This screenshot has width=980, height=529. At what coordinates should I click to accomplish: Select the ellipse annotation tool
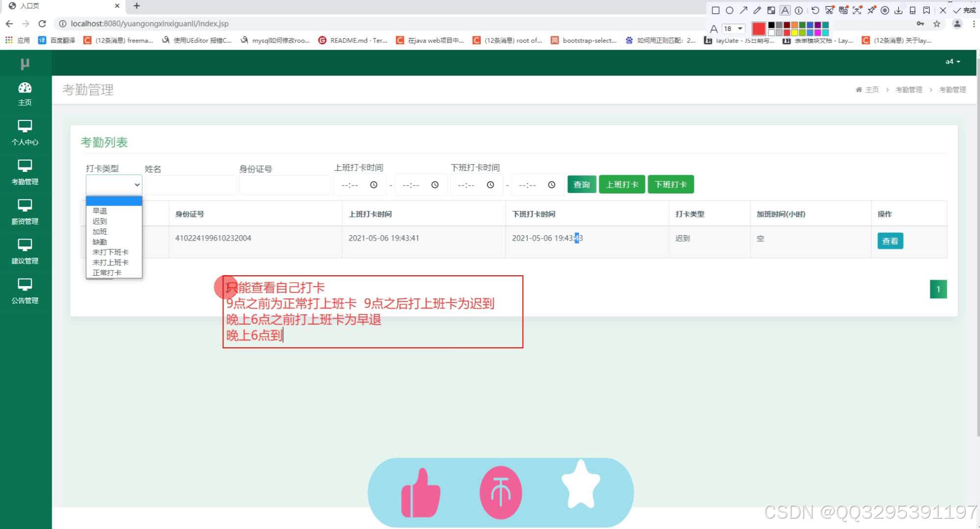pos(730,10)
